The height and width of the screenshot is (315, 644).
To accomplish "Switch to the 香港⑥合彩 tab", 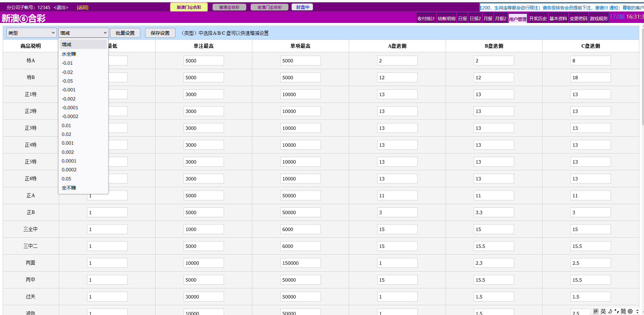I will 229,7.
